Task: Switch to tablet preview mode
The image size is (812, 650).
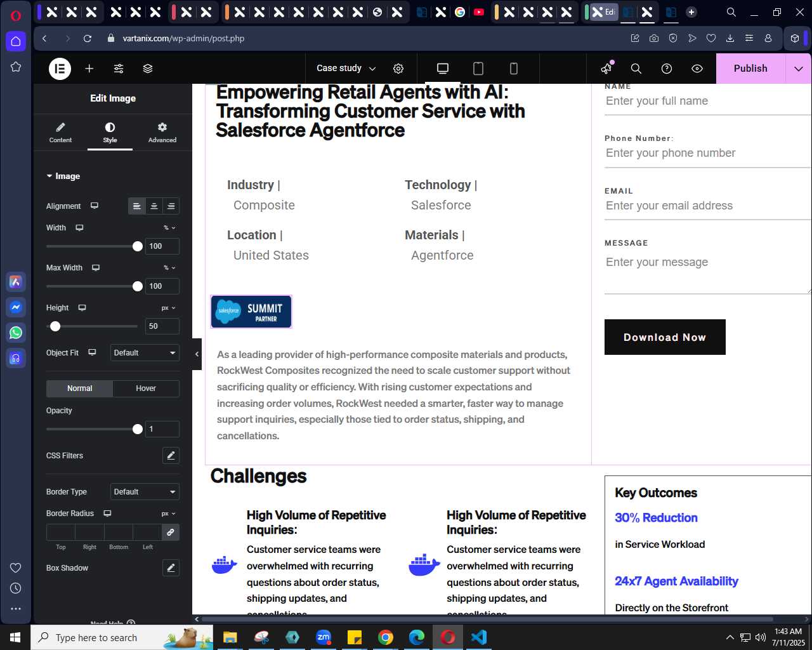Action: click(478, 69)
